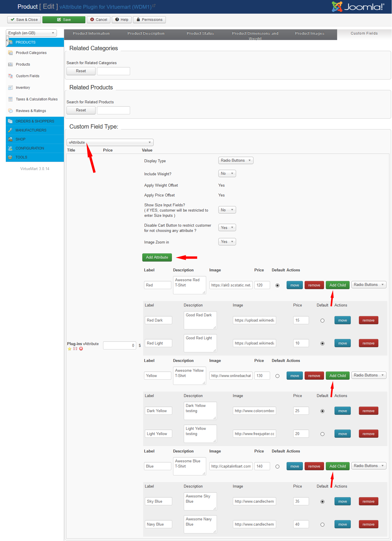
Task: Open the Product Images tab
Action: click(310, 33)
